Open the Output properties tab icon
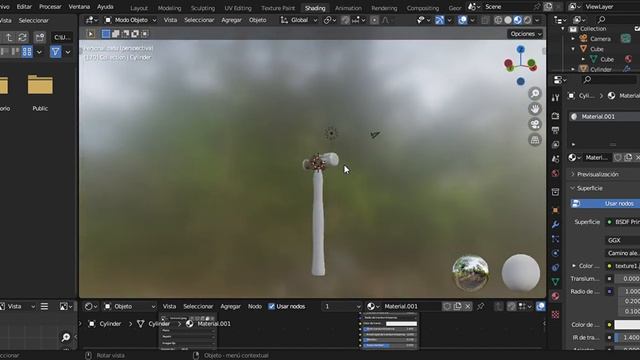 tap(555, 130)
